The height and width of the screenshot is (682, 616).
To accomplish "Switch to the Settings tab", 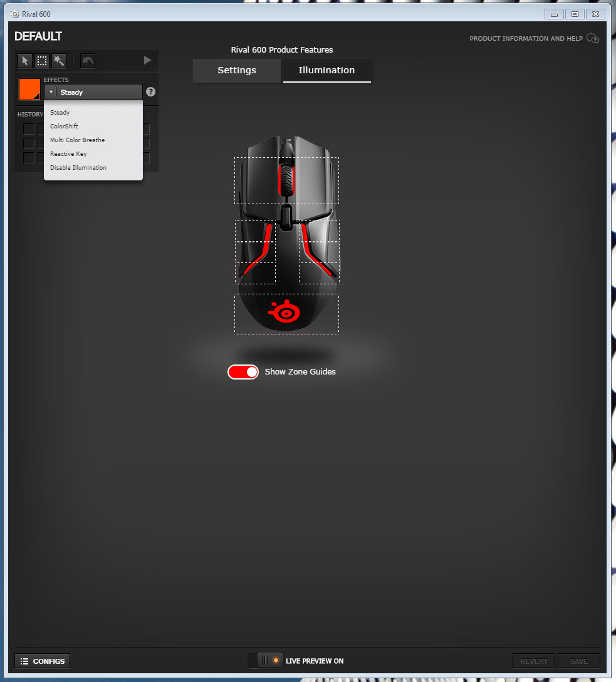I will coord(237,70).
